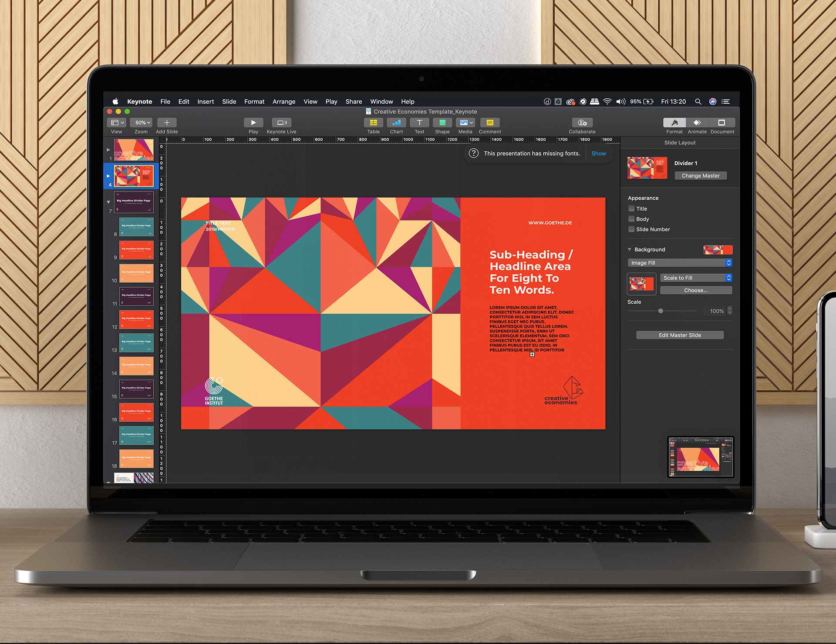Click the image Scale slider handle
836x644 pixels.
661,311
